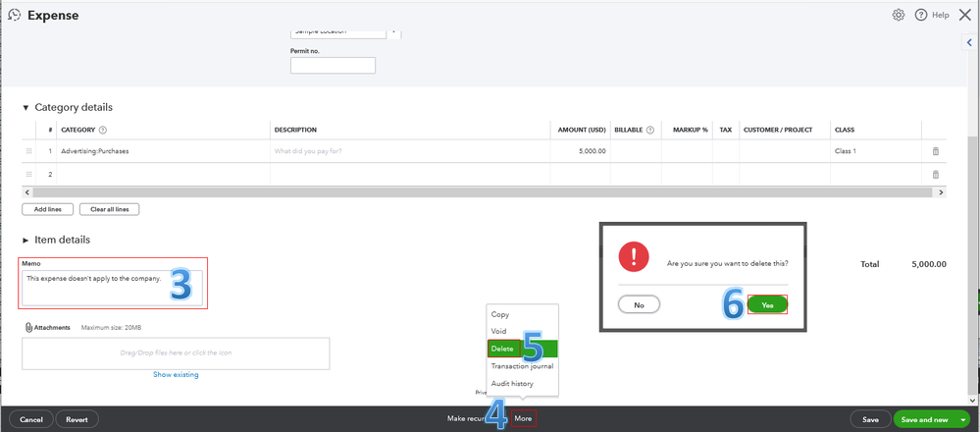Open the settings gear icon
The height and width of the screenshot is (432, 980).
pos(899,15)
